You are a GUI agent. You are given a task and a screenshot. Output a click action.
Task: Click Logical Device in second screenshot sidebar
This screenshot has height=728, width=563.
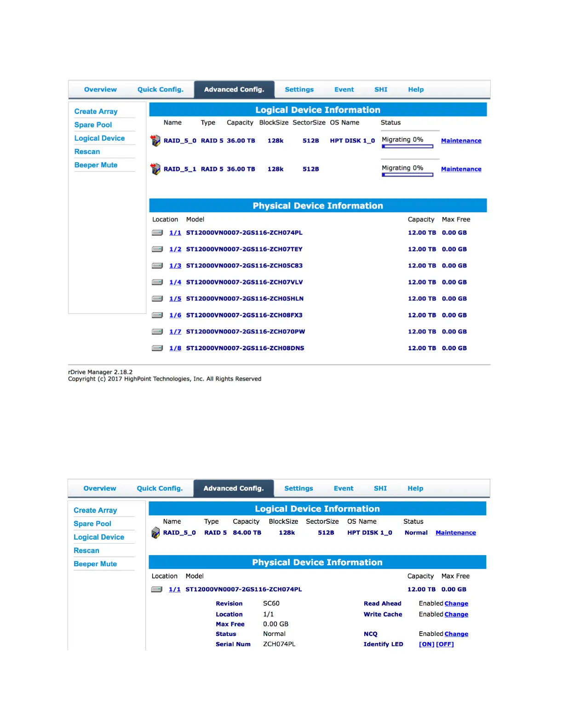pos(99,537)
